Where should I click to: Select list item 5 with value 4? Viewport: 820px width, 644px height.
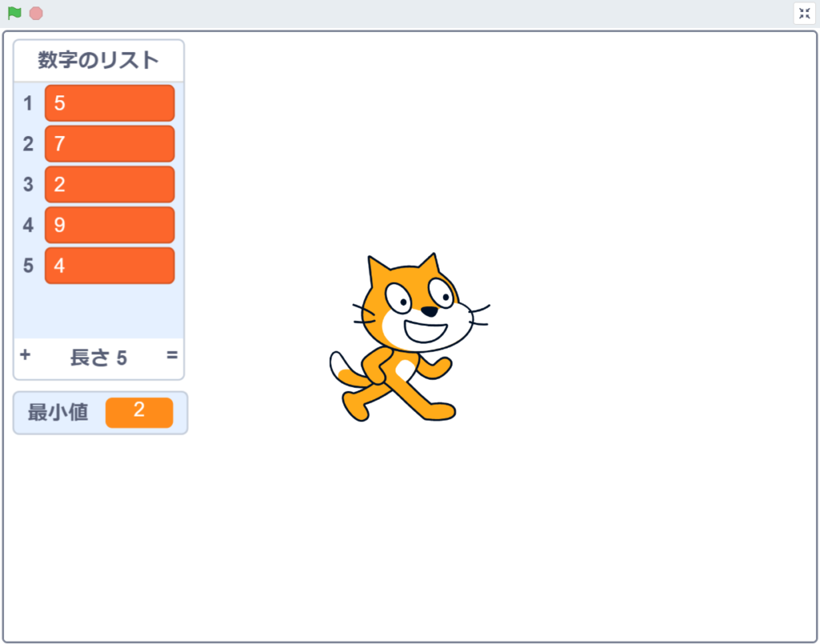(110, 266)
